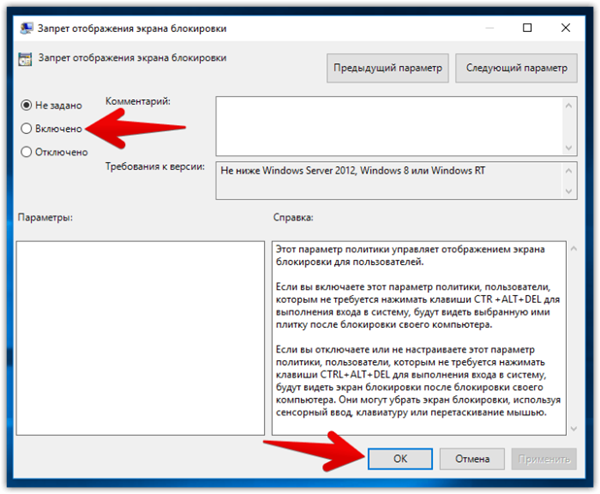Click the 'Комментарий:' label
600x494 pixels.
click(138, 101)
